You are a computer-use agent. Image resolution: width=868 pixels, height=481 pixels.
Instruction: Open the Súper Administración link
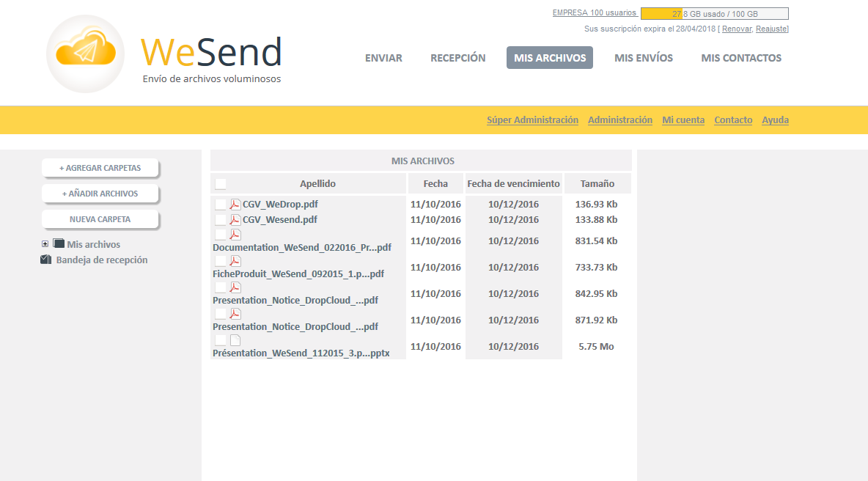click(532, 120)
